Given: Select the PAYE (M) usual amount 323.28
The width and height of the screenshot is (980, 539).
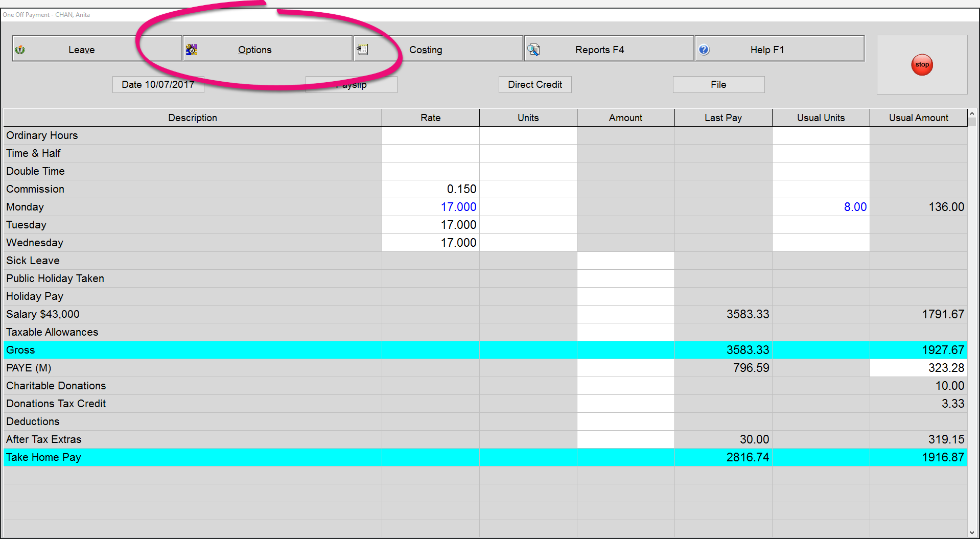Looking at the screenshot, I should point(918,368).
